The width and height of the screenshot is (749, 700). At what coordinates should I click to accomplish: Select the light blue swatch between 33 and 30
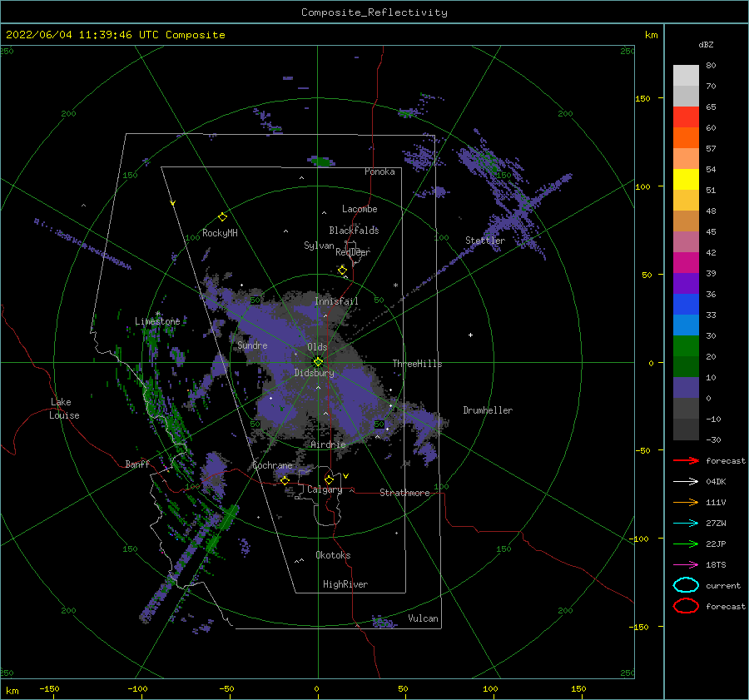tap(686, 325)
